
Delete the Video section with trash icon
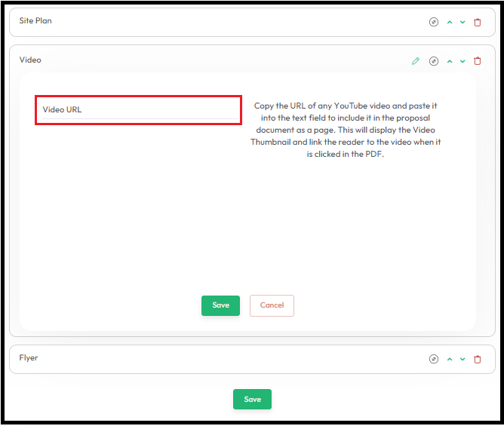(x=477, y=61)
